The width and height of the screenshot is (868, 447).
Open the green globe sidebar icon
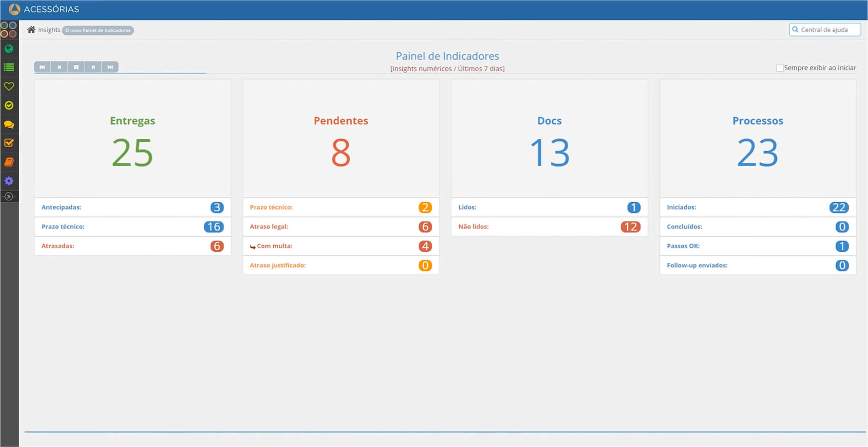pyautogui.click(x=9, y=49)
